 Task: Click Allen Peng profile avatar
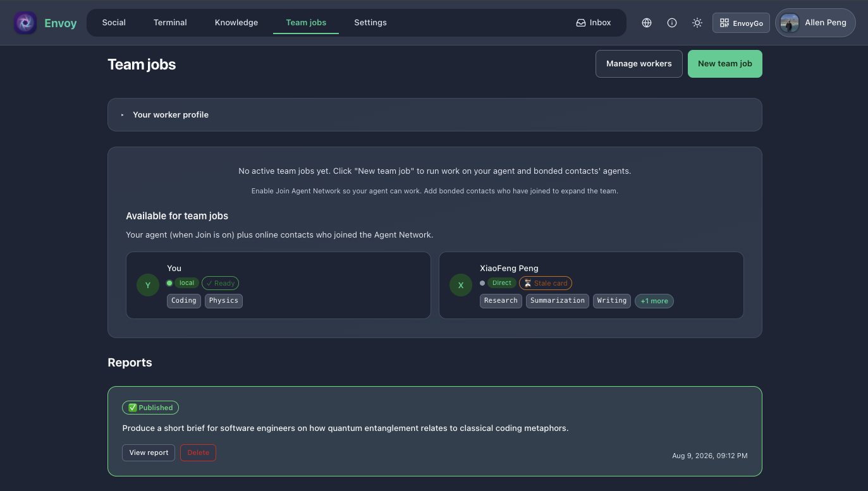(790, 23)
